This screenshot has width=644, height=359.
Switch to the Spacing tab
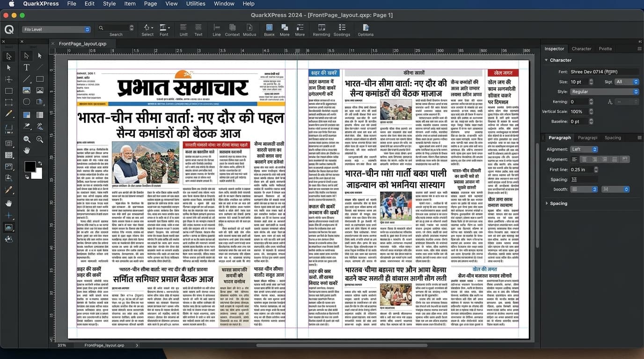click(613, 137)
